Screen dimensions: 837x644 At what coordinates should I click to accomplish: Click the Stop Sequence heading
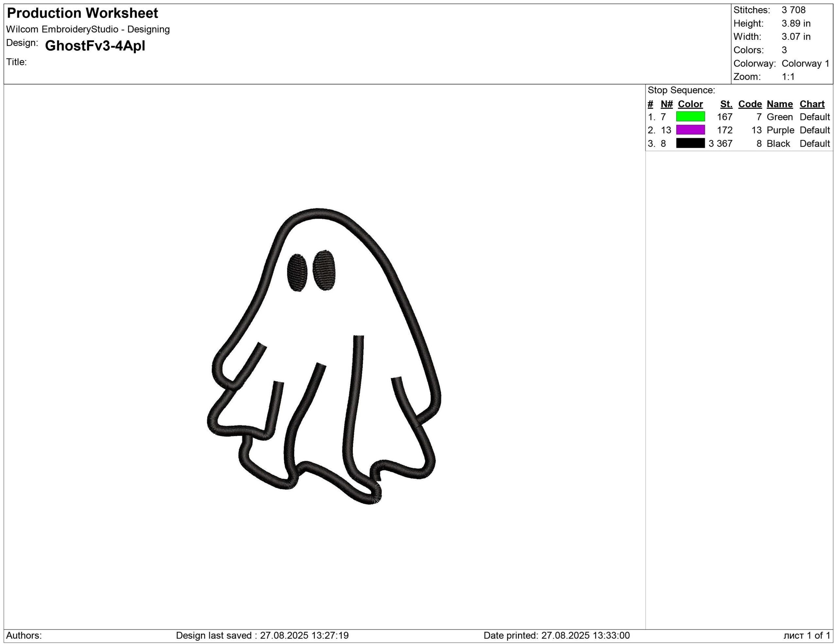[681, 91]
